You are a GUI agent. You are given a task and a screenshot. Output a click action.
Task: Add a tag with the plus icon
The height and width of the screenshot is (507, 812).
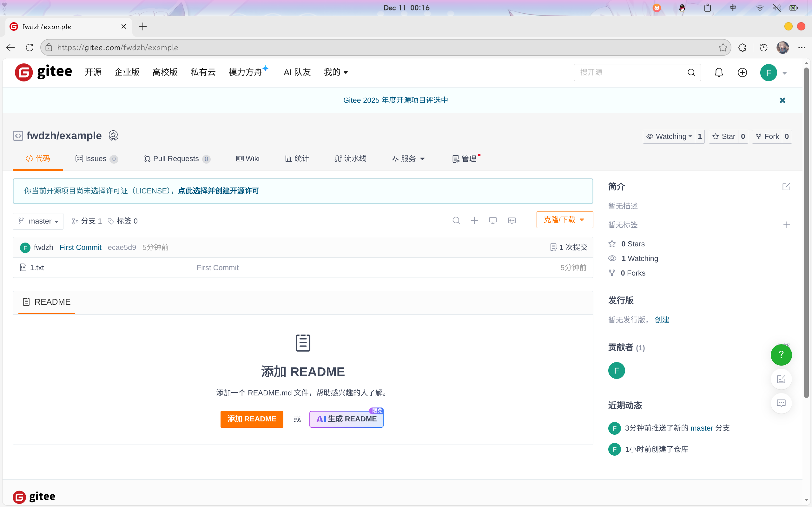coord(787,225)
